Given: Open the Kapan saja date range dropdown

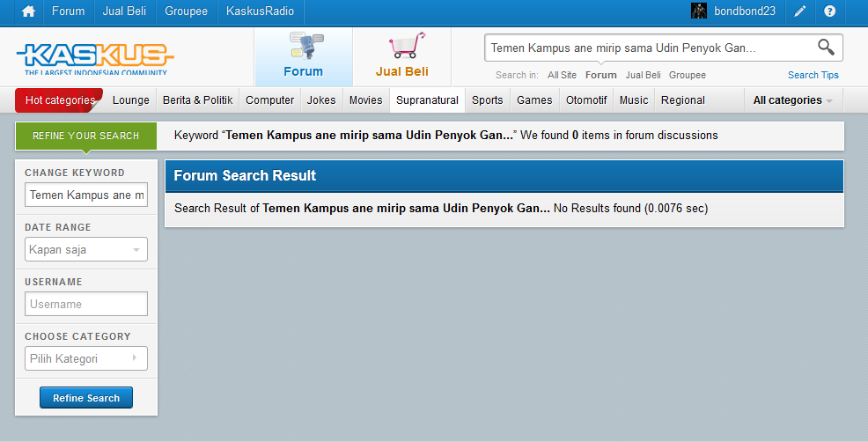Looking at the screenshot, I should click(86, 249).
